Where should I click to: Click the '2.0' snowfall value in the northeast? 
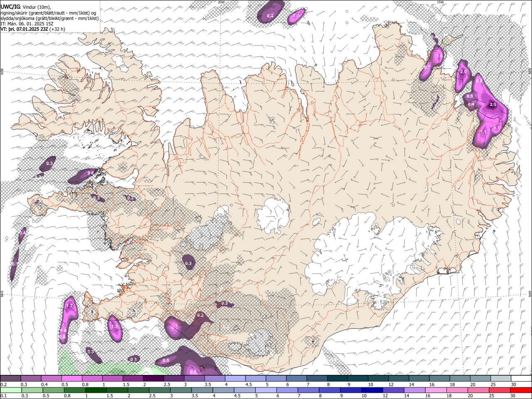[x=463, y=72]
